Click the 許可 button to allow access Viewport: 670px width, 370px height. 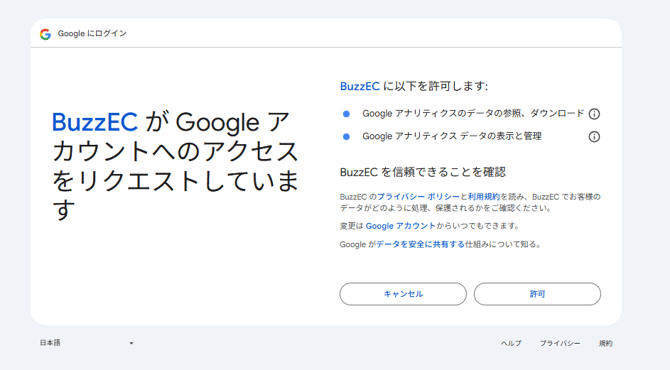click(x=537, y=294)
